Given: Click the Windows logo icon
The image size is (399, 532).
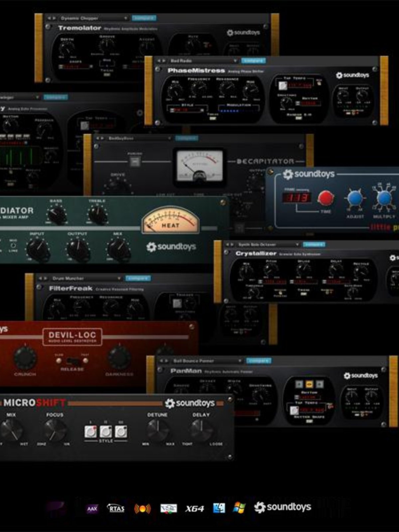Looking at the screenshot, I should [x=239, y=508].
